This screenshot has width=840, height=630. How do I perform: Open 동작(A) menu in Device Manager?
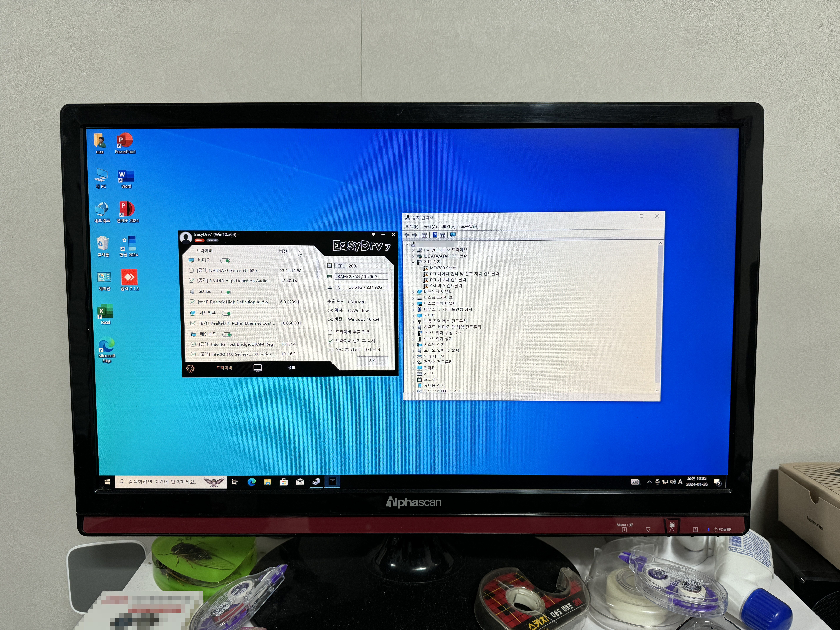click(x=430, y=226)
